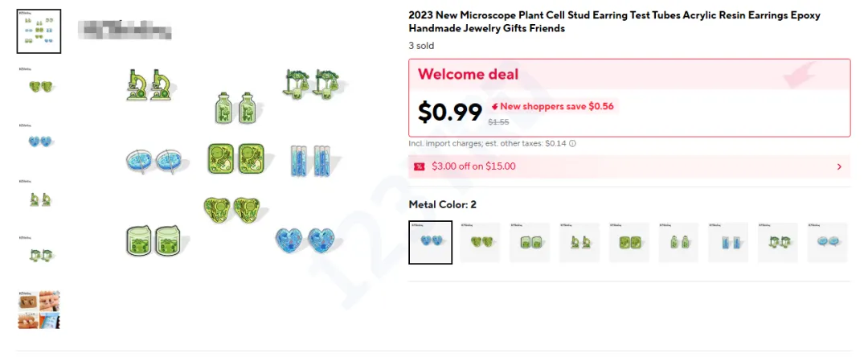
Task: Choose the green heart earring variant swatch
Action: pos(480,242)
